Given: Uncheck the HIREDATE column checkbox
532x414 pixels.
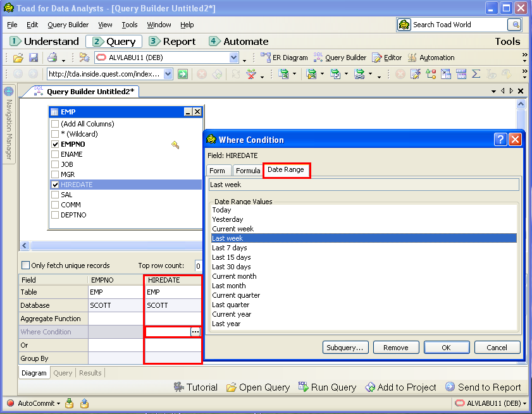Looking at the screenshot, I should click(55, 185).
